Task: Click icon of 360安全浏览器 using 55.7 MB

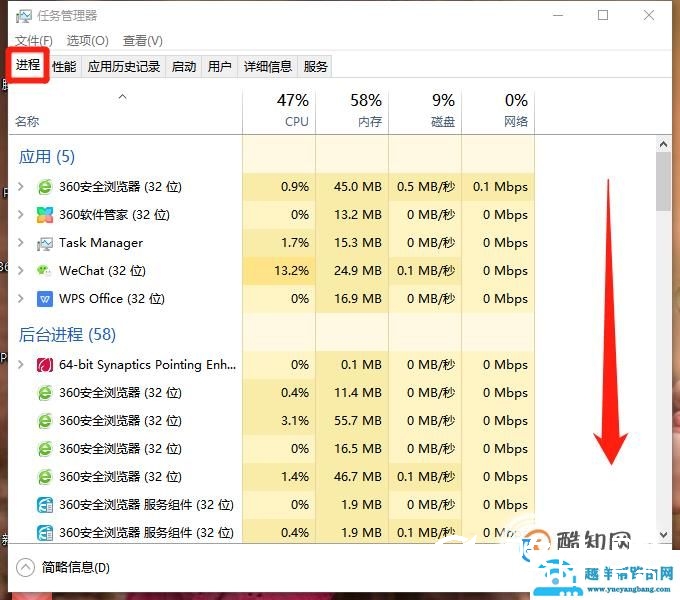Action: click(45, 421)
